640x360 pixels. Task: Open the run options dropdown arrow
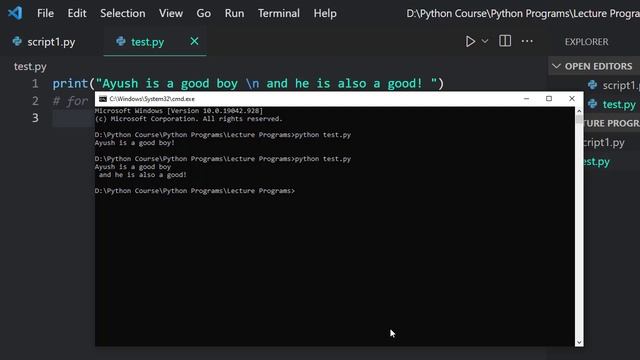pyautogui.click(x=485, y=41)
